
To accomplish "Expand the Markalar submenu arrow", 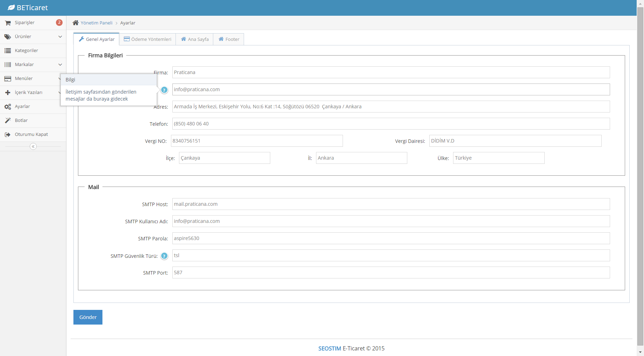I will click(60, 65).
